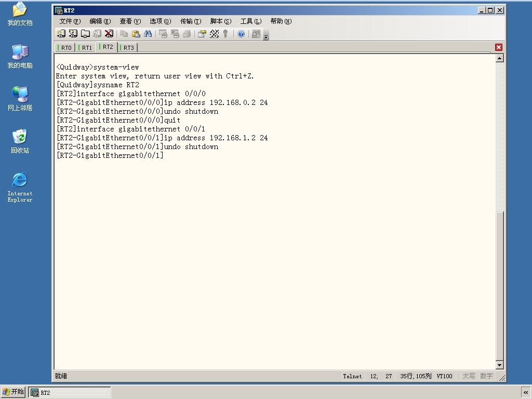Select the 我的文档 desktop icon
This screenshot has height=399, width=532.
pyautogui.click(x=20, y=14)
